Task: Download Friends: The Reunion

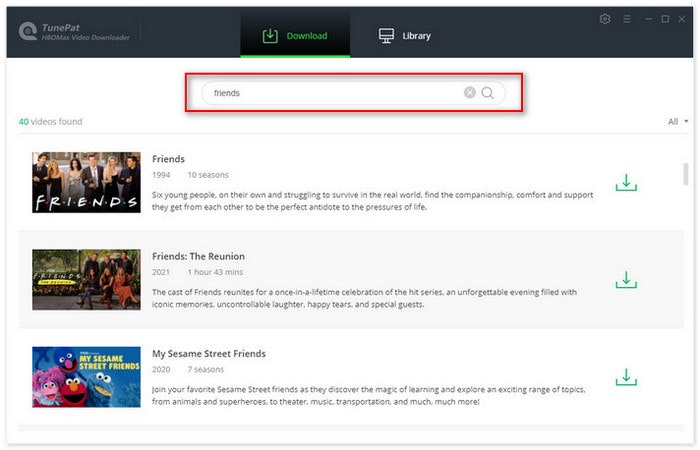Action: 626,279
